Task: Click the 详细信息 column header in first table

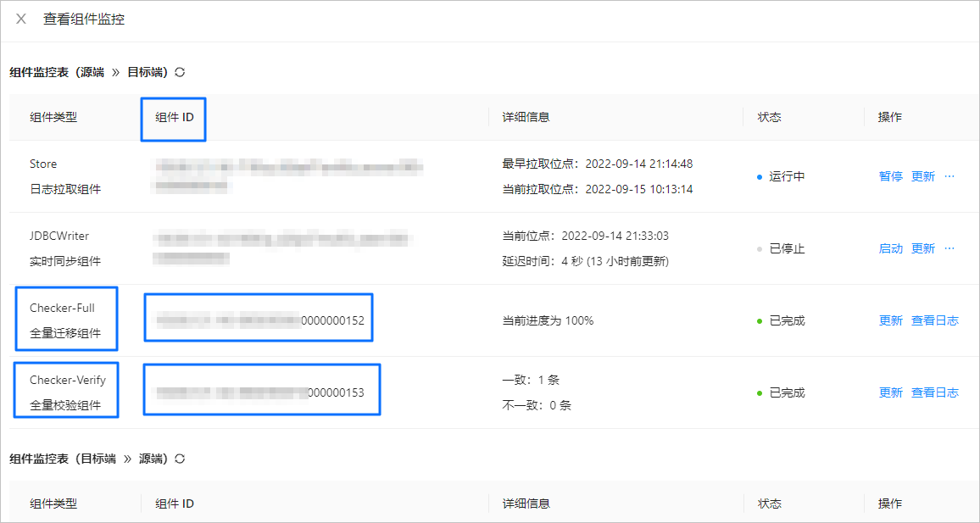Action: point(526,117)
